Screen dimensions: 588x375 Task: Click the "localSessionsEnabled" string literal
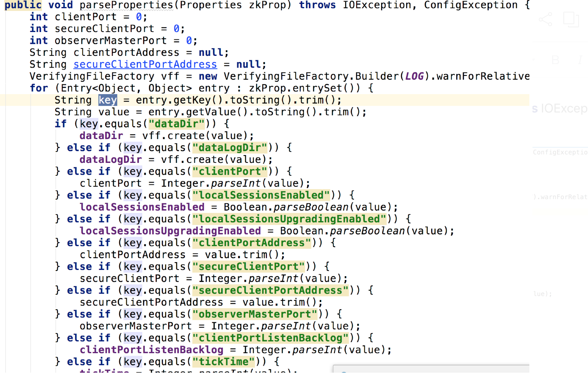261,195
